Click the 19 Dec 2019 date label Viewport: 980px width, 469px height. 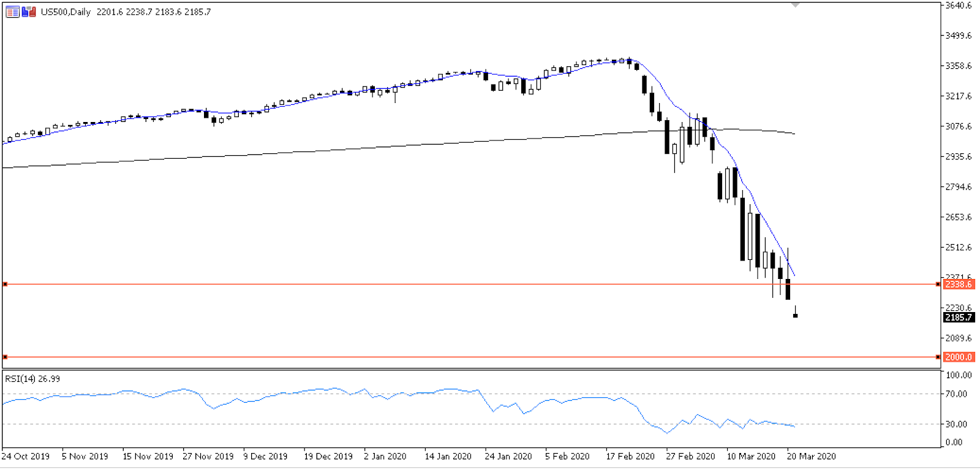[328, 457]
